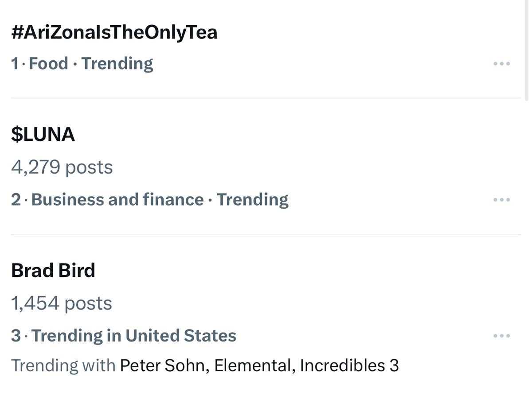This screenshot has height=397, width=532.
Task: Click rank number 3 beside Trending in United States
Action: coord(16,336)
